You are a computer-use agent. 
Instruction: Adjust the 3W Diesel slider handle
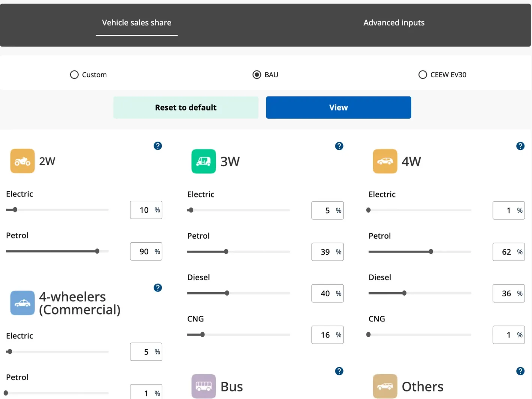tap(227, 293)
